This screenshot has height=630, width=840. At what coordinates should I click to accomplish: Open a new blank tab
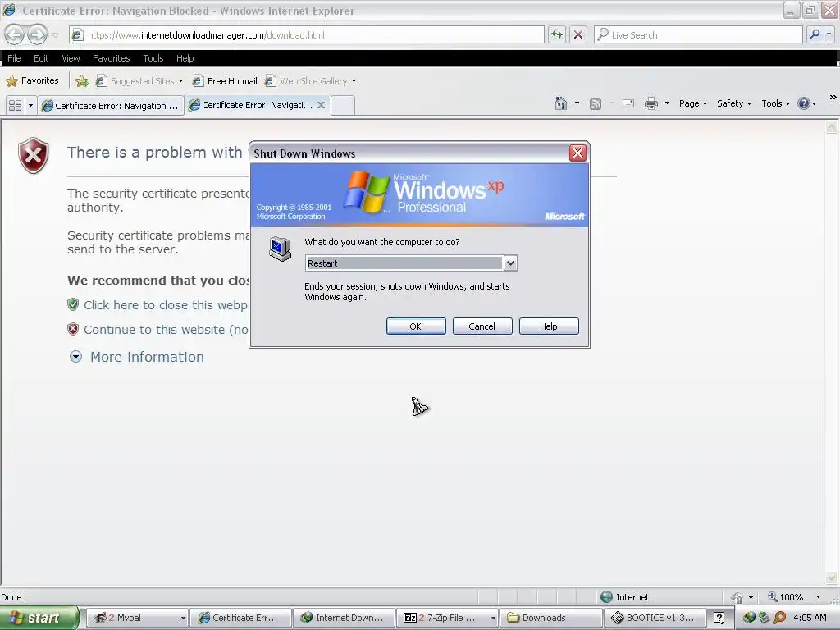click(343, 105)
